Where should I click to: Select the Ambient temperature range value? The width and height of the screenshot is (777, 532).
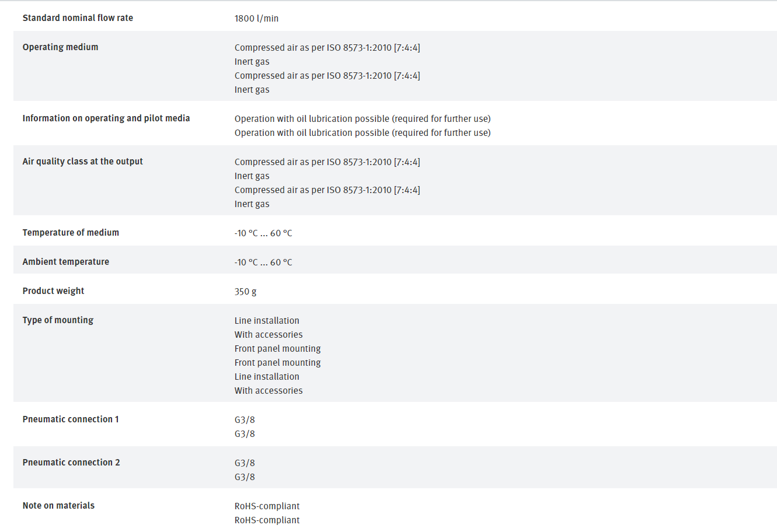point(263,262)
